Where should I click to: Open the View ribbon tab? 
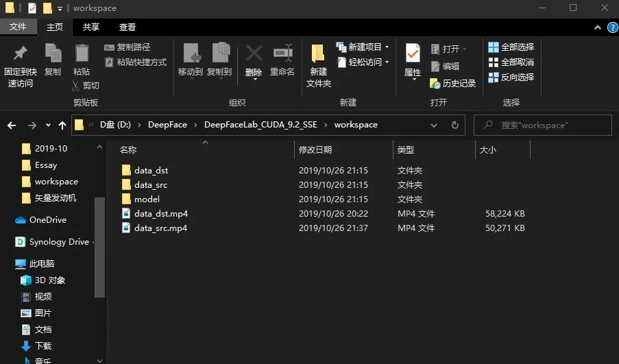click(128, 27)
